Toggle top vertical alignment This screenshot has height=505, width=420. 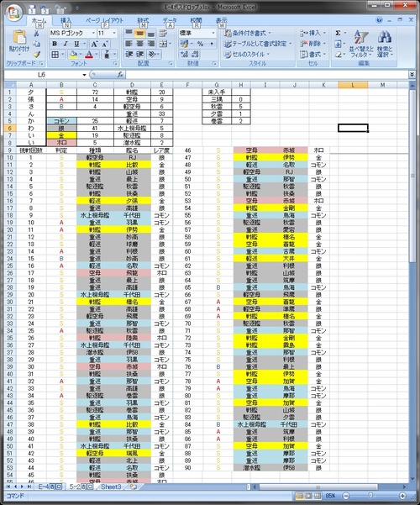click(129, 33)
